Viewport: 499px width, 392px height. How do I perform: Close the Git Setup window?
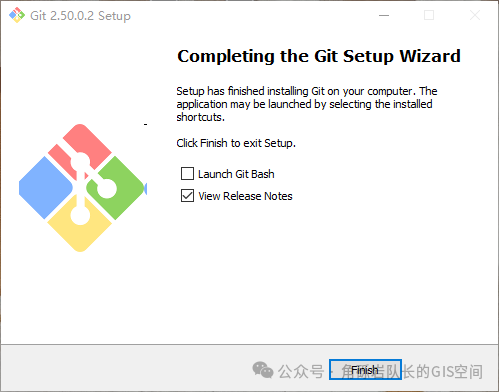(475, 15)
